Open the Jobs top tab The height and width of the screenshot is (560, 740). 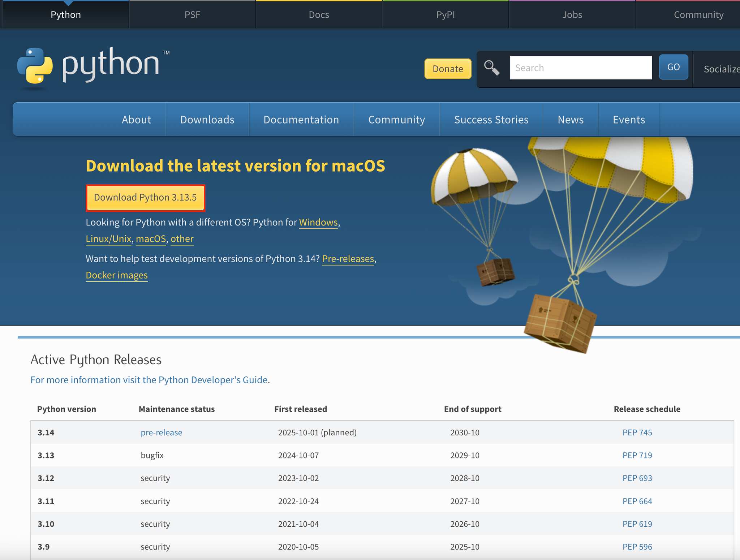(x=572, y=14)
